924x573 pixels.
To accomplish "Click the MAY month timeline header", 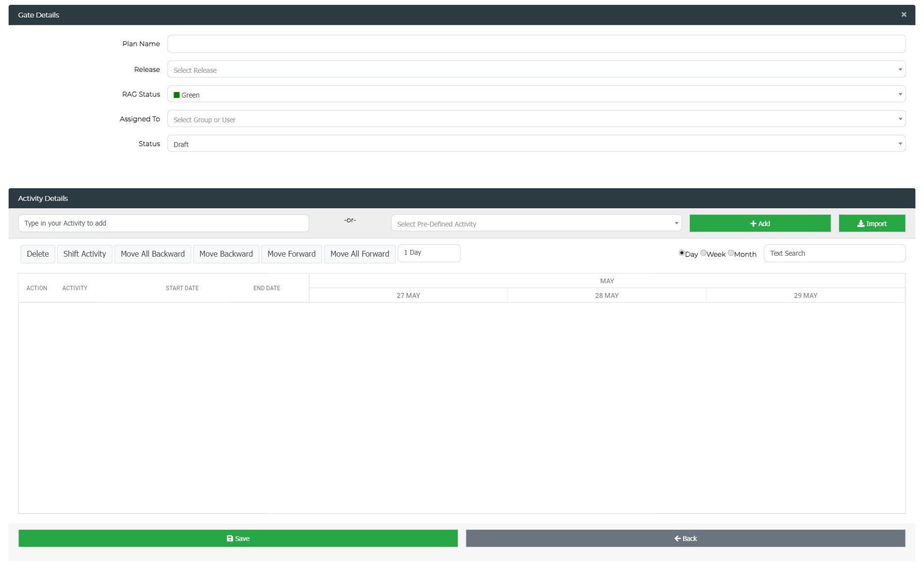I will click(x=607, y=281).
